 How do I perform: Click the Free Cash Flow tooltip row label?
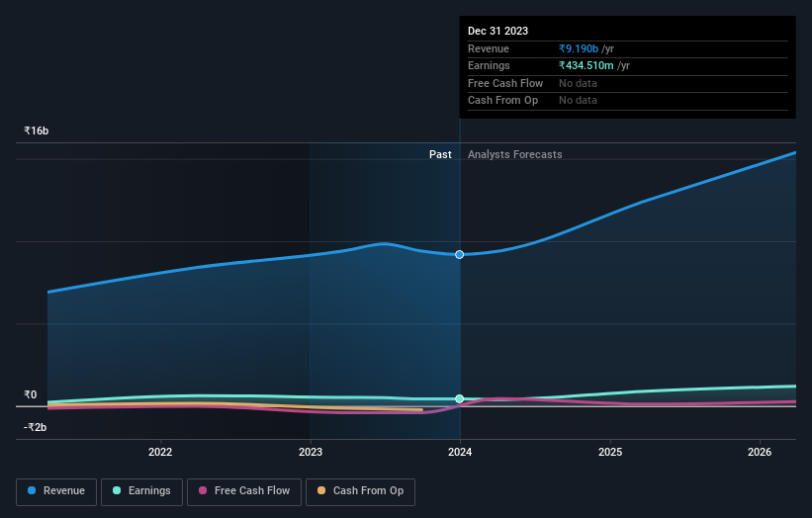505,83
